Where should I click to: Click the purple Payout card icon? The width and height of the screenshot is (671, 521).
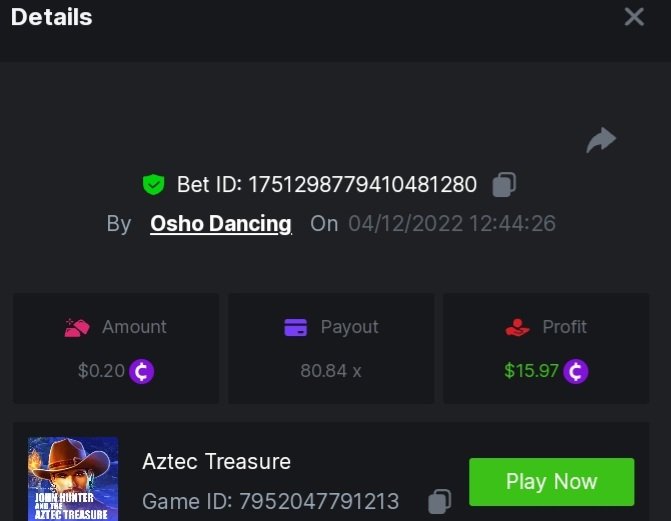tap(295, 327)
